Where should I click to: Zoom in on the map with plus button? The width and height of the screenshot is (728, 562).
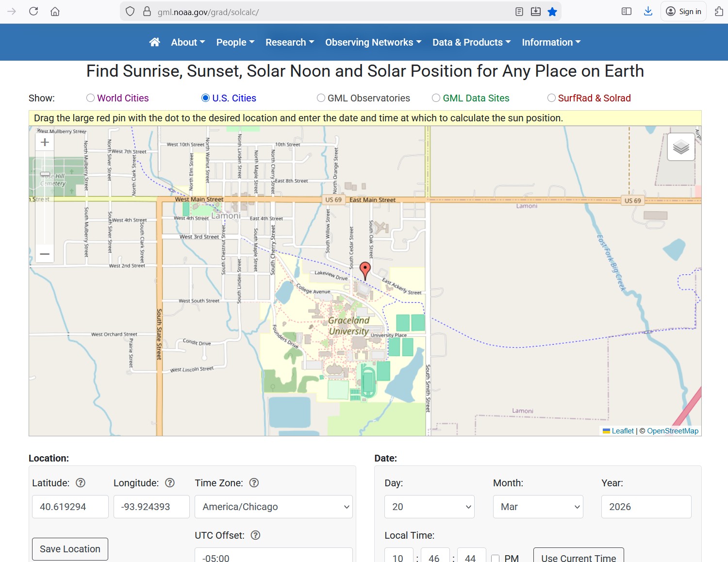[45, 142]
